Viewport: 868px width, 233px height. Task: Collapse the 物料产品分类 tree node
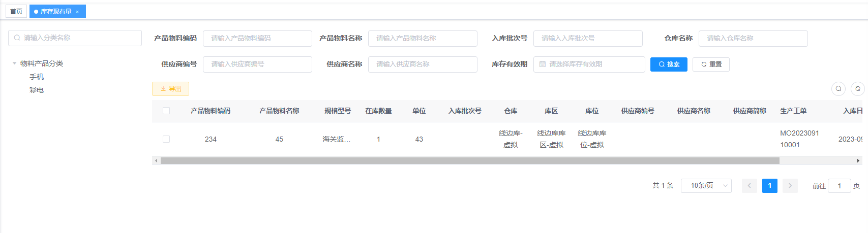[14, 63]
